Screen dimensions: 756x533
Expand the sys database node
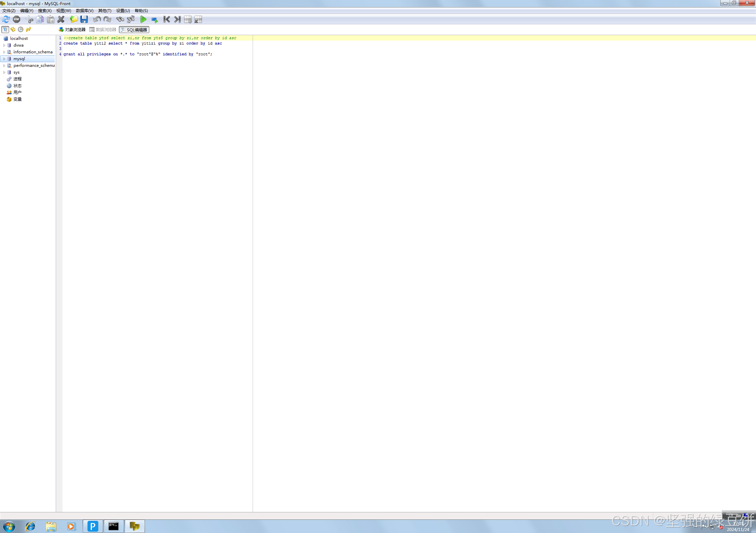pos(4,72)
